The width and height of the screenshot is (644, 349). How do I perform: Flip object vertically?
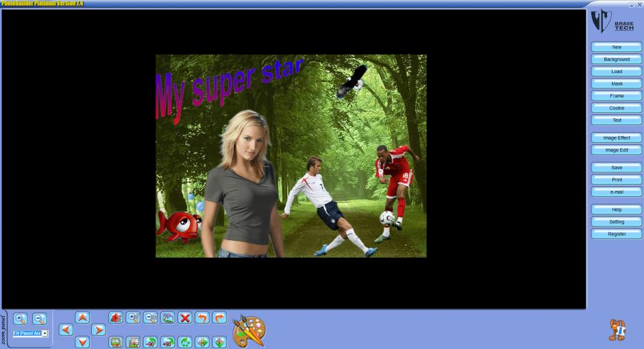click(x=219, y=342)
